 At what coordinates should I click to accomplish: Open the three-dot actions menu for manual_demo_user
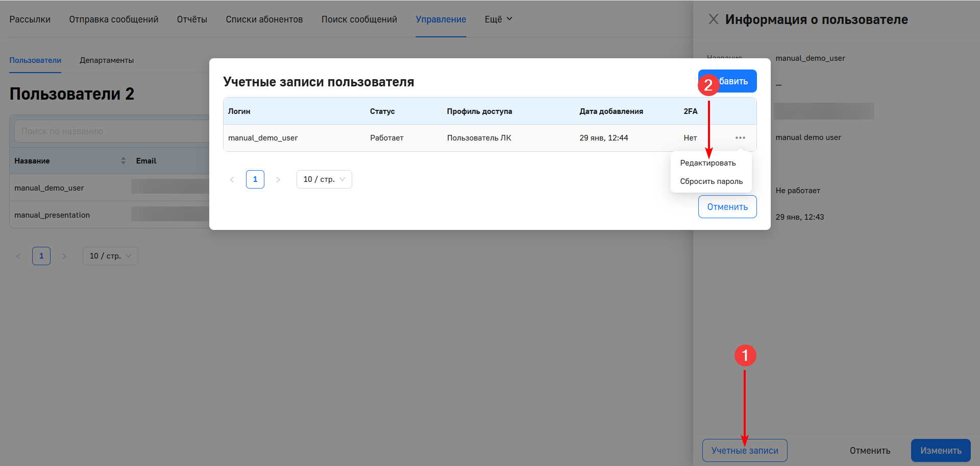click(740, 137)
